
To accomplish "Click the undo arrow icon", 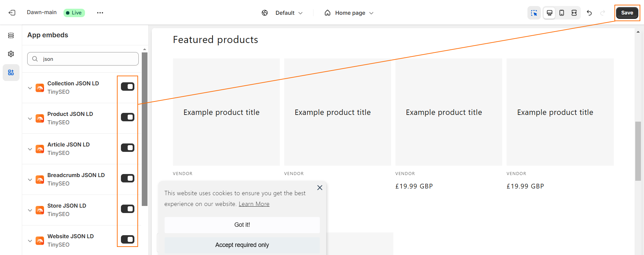I will click(589, 13).
